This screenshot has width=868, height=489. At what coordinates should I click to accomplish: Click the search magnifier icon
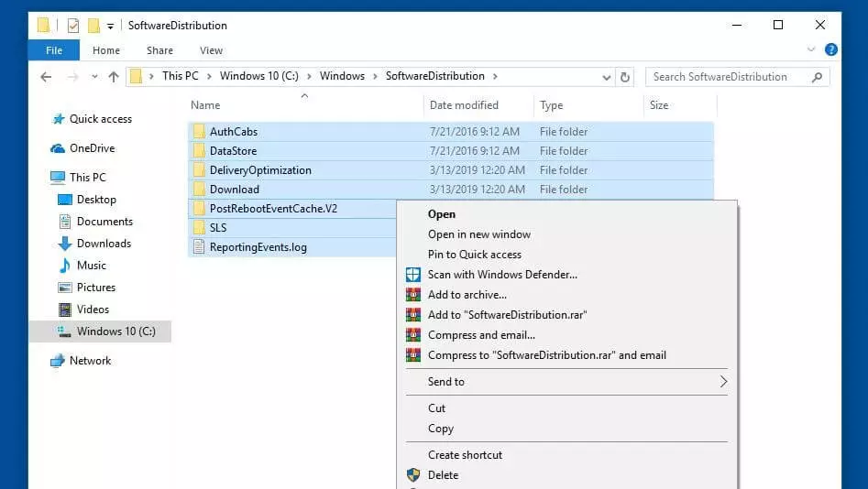click(x=817, y=77)
